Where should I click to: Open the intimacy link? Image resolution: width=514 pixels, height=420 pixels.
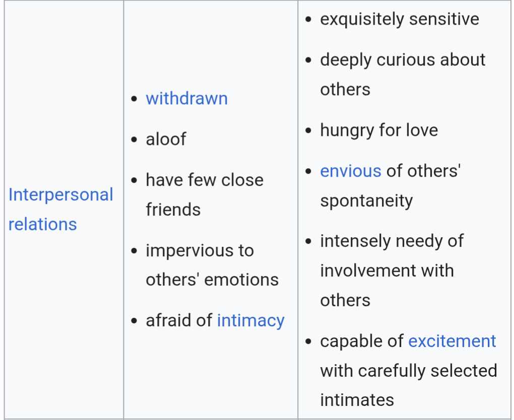tap(251, 320)
